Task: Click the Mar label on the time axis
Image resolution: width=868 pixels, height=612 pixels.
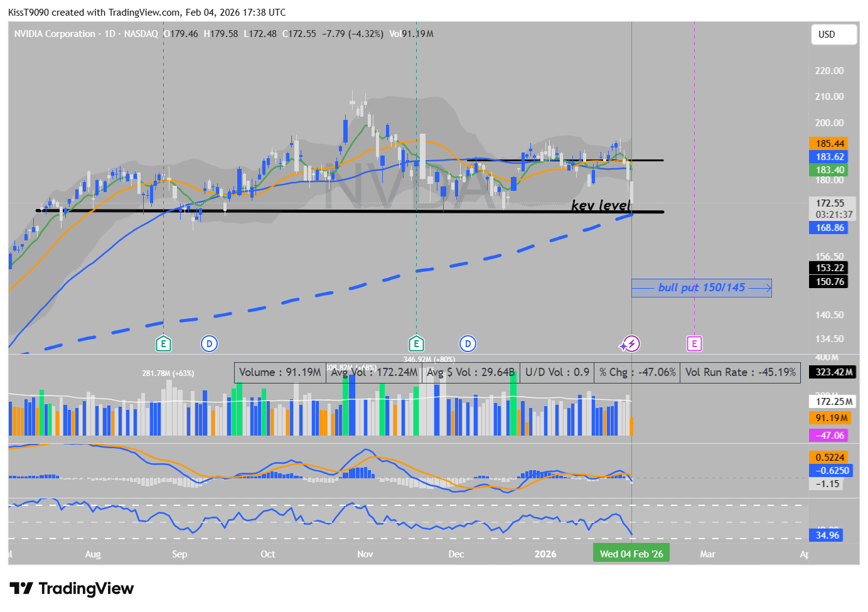Action: [707, 554]
